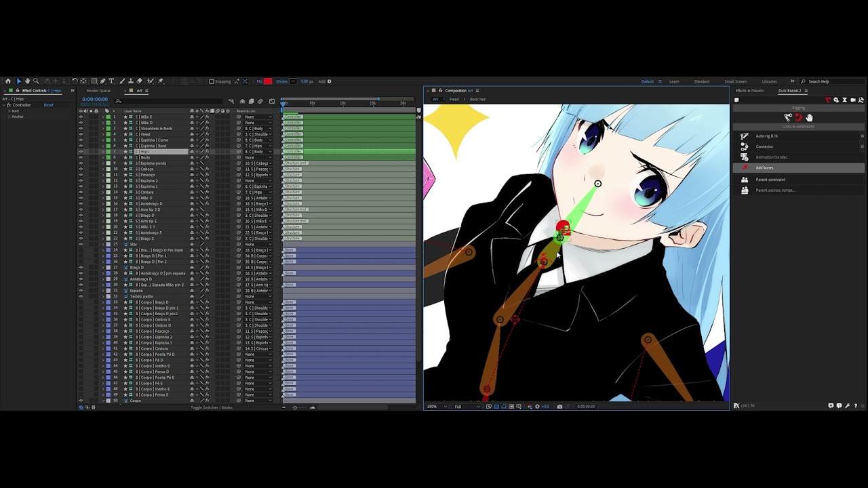The height and width of the screenshot is (488, 868).
Task: Select the Small Screen workspace
Action: (735, 81)
